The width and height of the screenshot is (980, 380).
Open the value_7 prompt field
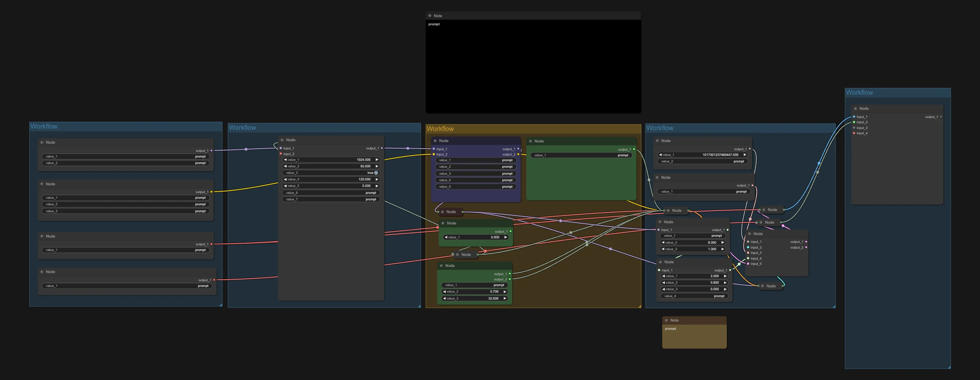tap(331, 199)
